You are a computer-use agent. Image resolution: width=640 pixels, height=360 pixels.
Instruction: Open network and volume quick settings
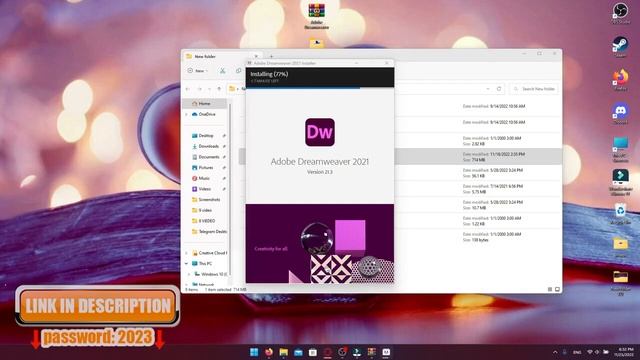(598, 352)
